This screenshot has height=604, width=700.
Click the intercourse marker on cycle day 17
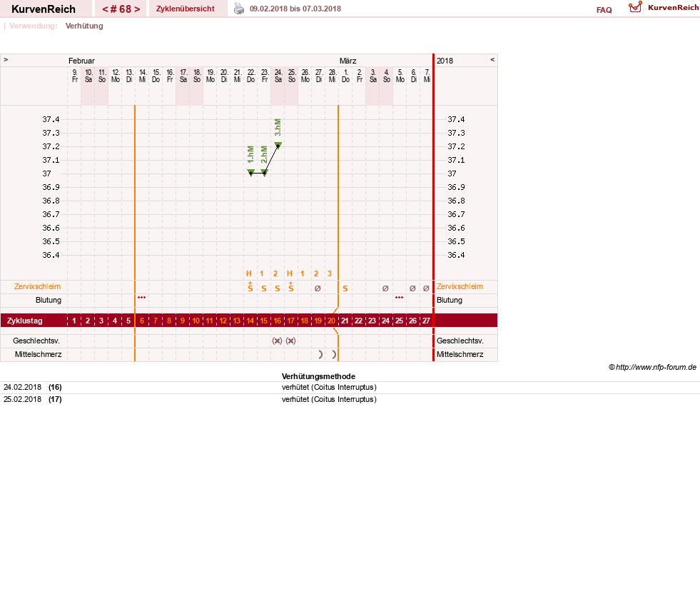click(290, 341)
